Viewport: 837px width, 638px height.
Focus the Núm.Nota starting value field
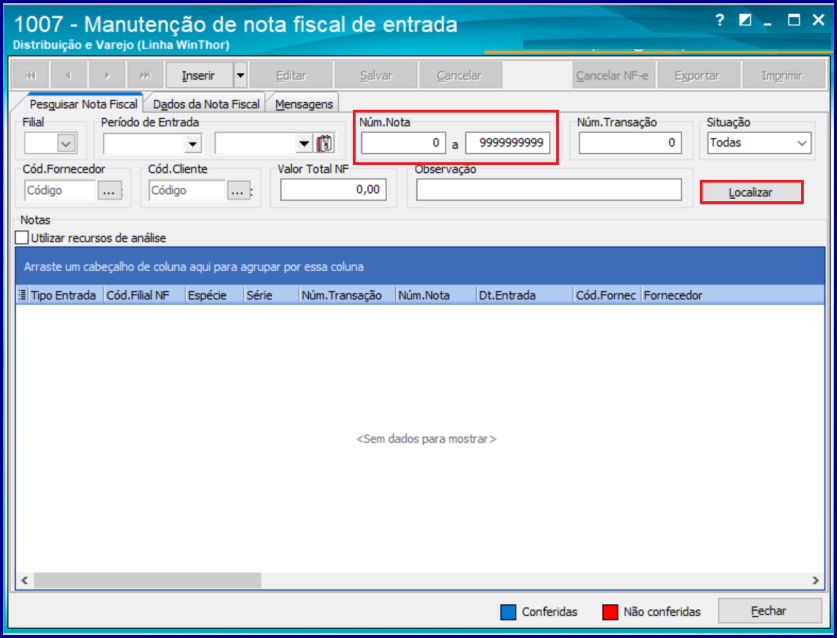click(404, 143)
